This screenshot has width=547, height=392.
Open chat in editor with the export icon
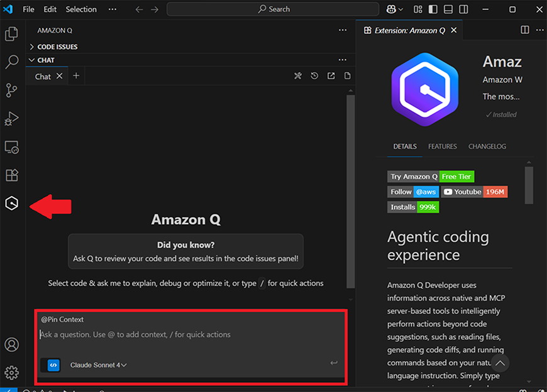tap(331, 75)
